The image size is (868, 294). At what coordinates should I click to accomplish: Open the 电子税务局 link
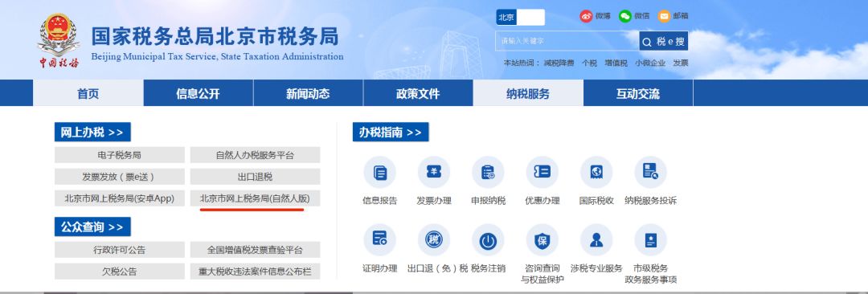(120, 155)
